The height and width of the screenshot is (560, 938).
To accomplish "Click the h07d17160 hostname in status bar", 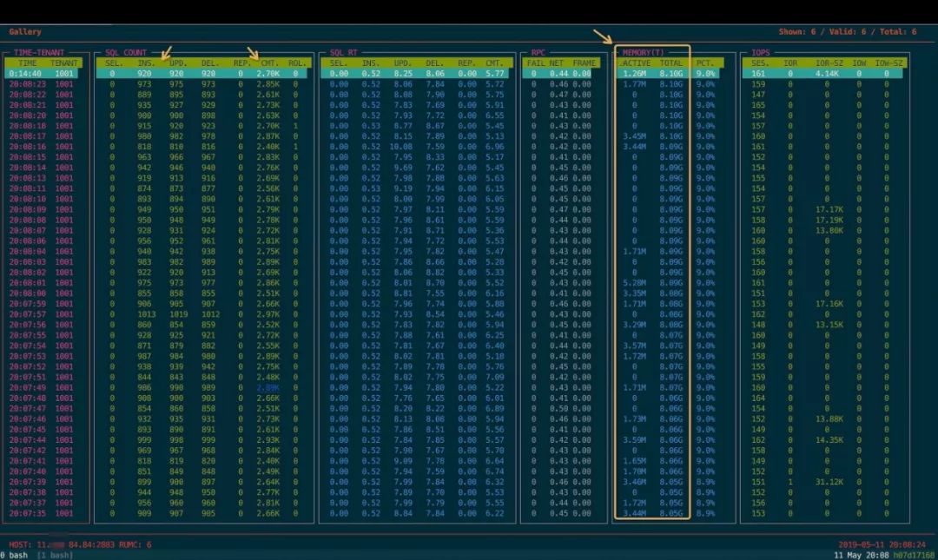I will point(914,555).
